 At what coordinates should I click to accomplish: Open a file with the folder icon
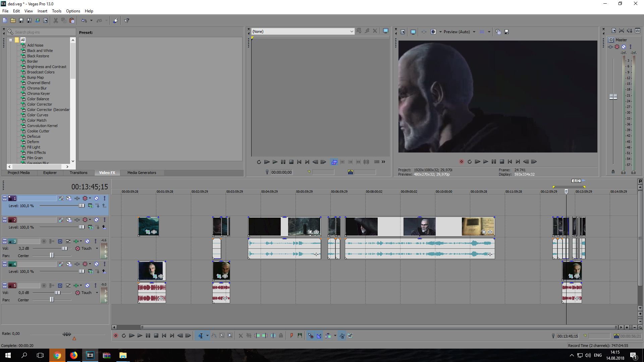point(13,20)
